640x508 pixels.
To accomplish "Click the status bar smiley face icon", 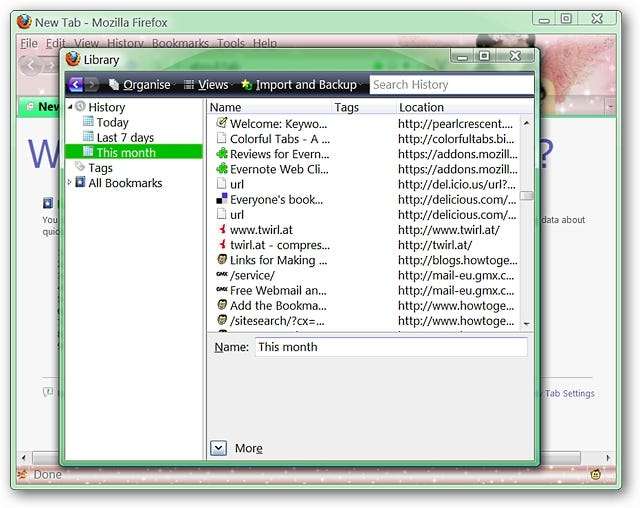I will click(x=596, y=474).
